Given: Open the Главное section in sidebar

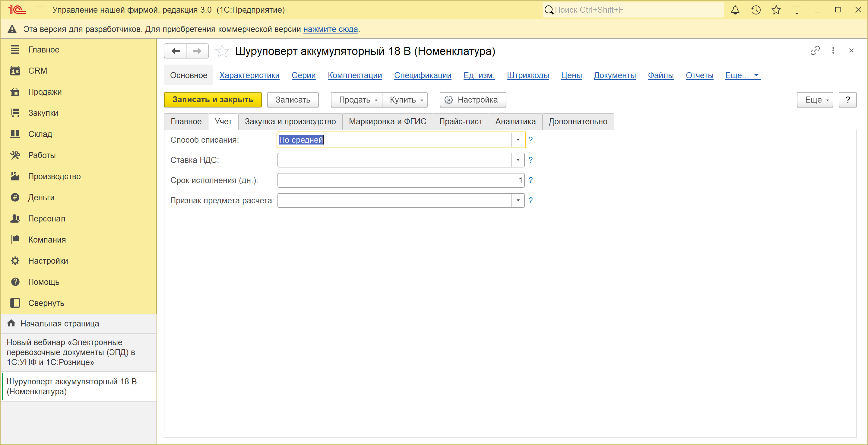Looking at the screenshot, I should [78, 49].
